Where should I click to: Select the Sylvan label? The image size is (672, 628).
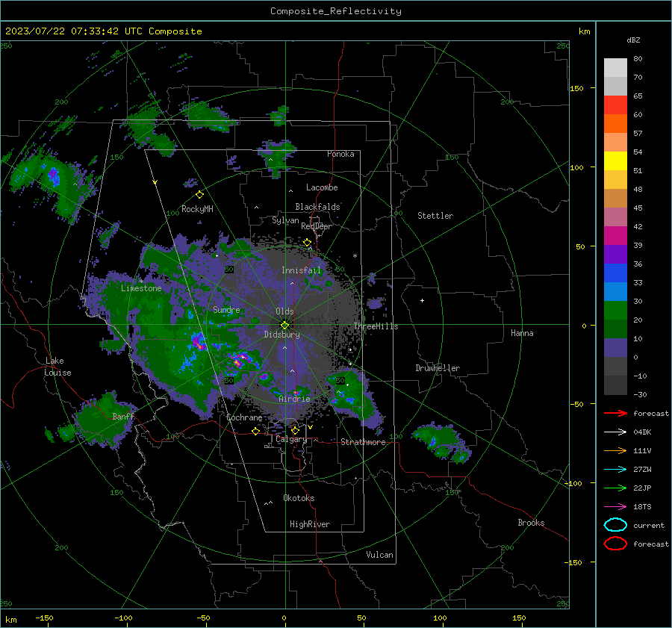point(285,220)
